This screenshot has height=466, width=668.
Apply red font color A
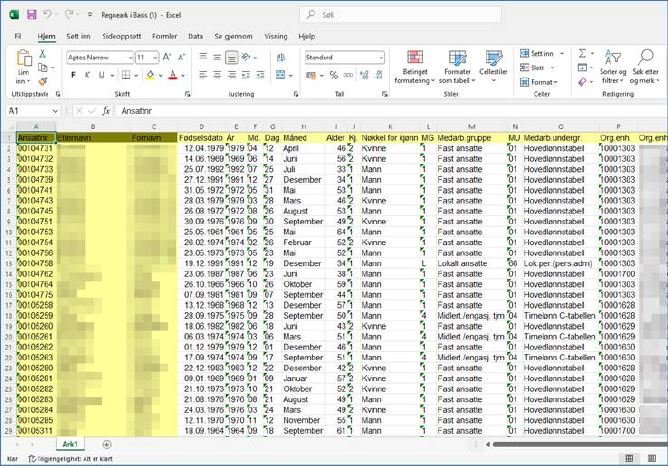pyautogui.click(x=173, y=75)
